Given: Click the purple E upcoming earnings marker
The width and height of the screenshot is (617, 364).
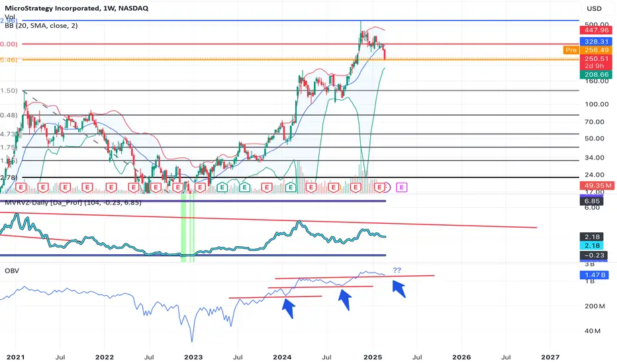Looking at the screenshot, I should click(x=402, y=187).
